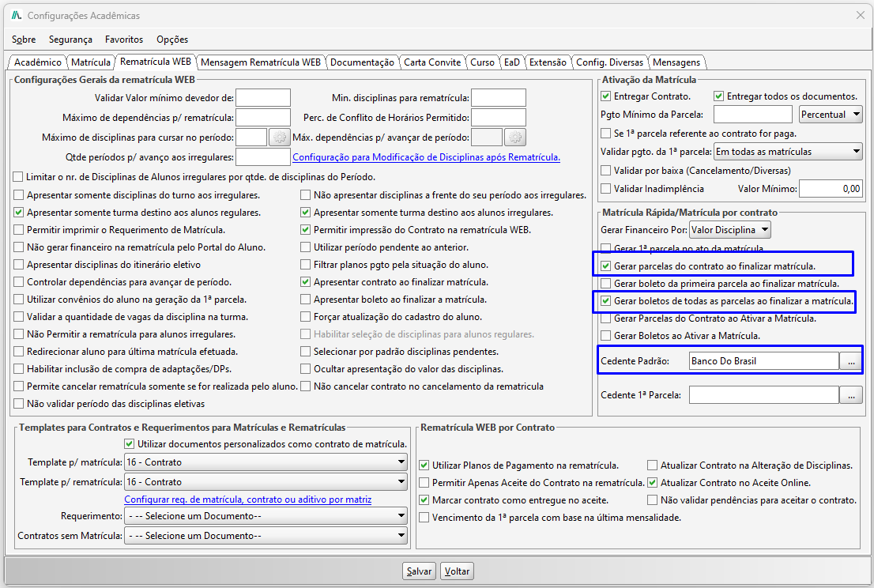Screen dimensions: 874x588
Task: Toggle Entregar todos os documentos checkbox
Action: 718,96
